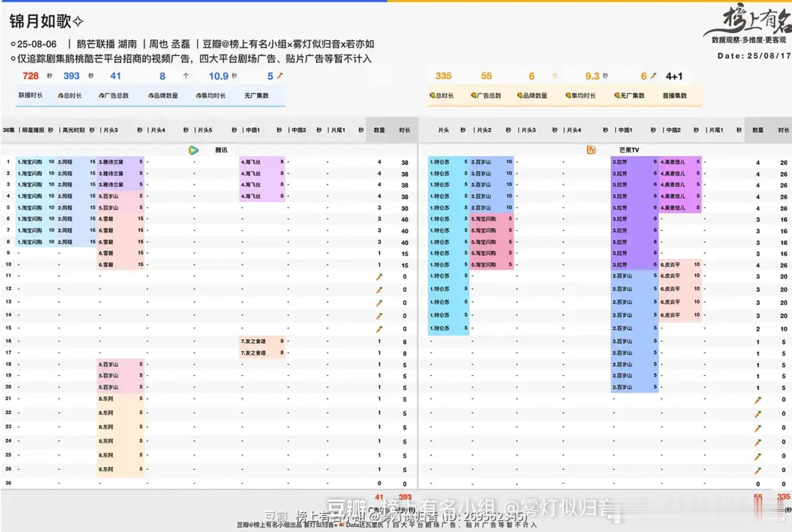The image size is (792, 532).
Task: Click the 首播集数 label
Action: [674, 95]
